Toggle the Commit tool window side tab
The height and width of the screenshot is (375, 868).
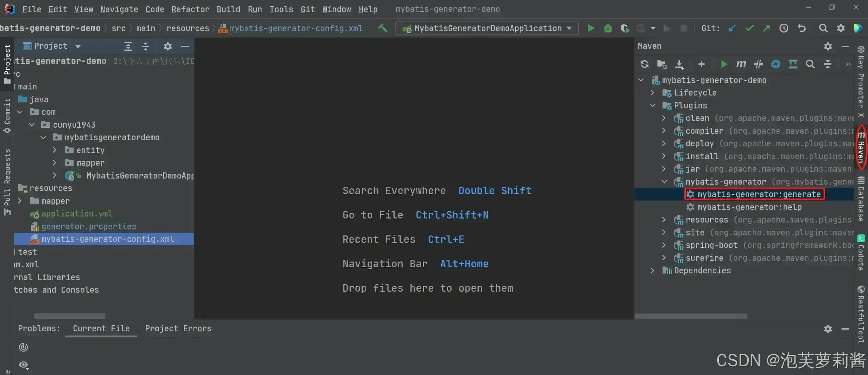[7, 116]
